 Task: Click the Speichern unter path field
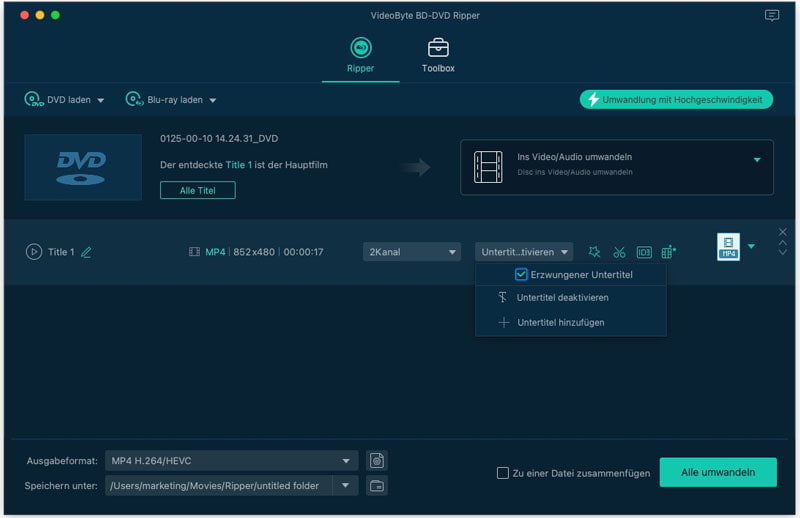[x=218, y=486]
